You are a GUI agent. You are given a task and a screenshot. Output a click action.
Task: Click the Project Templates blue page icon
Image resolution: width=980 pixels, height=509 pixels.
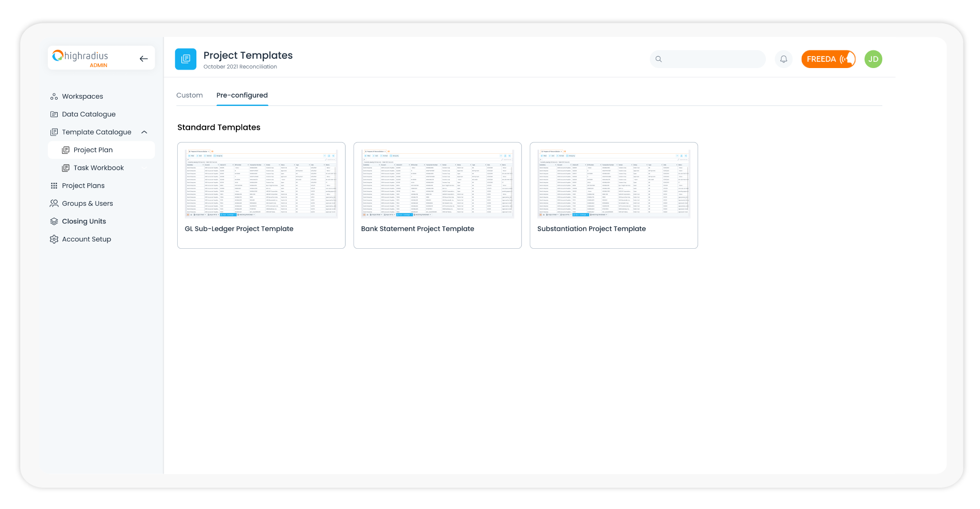(186, 59)
